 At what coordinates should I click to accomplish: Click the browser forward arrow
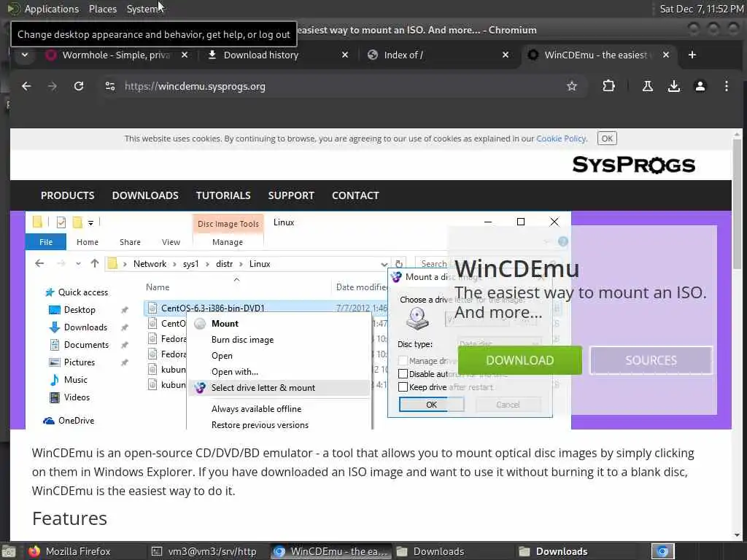click(53, 86)
